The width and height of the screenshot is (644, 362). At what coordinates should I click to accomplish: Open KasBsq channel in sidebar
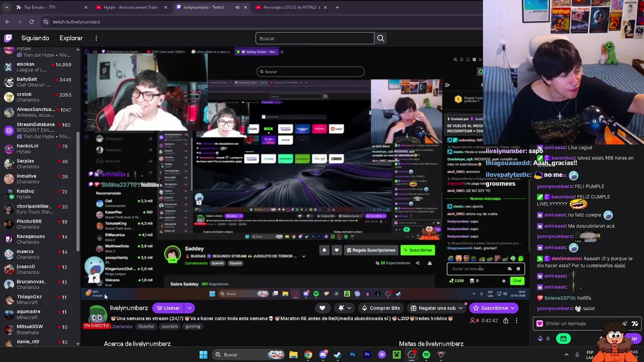pyautogui.click(x=38, y=194)
